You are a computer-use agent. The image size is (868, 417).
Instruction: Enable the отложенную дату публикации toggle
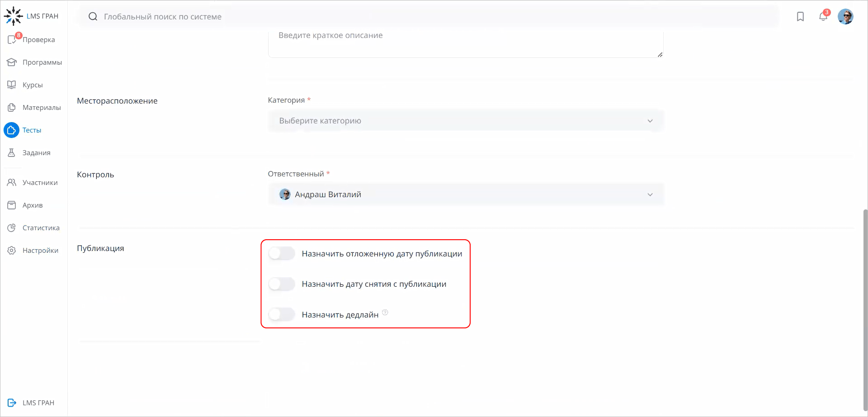pyautogui.click(x=281, y=253)
